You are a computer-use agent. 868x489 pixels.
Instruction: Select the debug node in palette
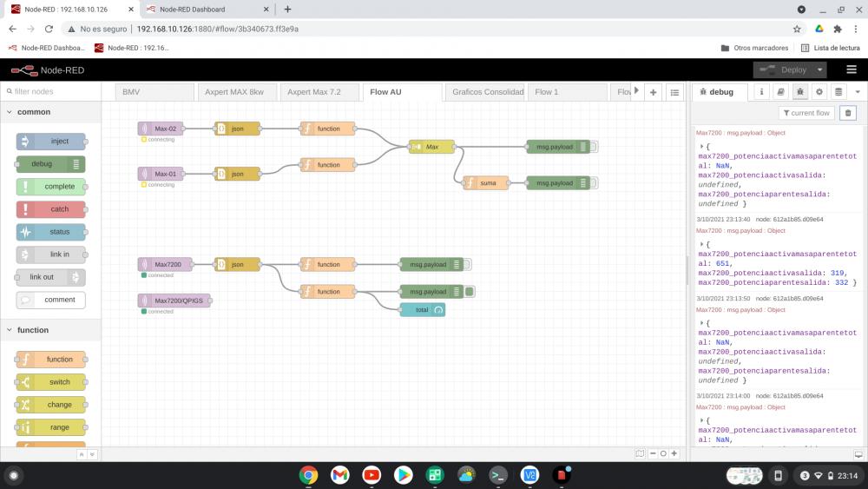point(51,164)
